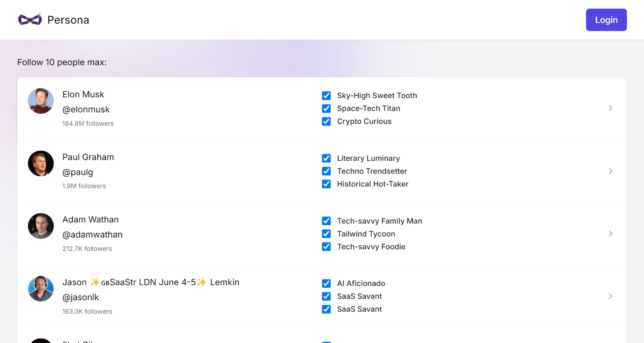Click the Persona mask logo icon
The image size is (644, 343).
pos(30,19)
